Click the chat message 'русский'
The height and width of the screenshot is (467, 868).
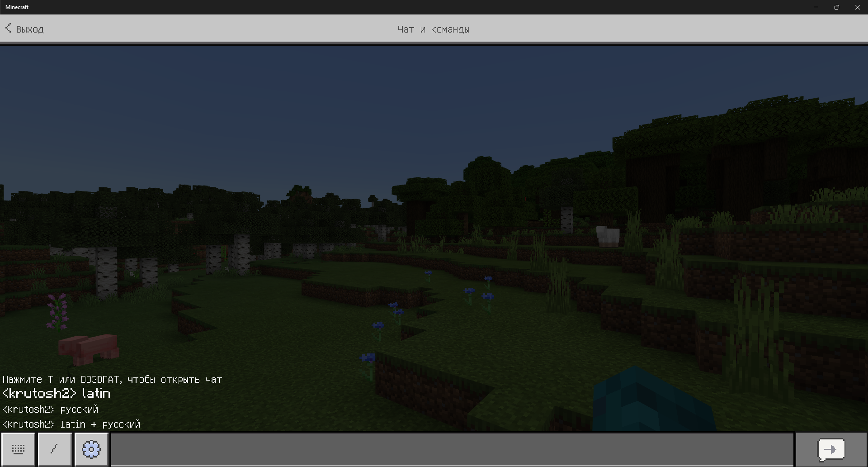point(50,410)
